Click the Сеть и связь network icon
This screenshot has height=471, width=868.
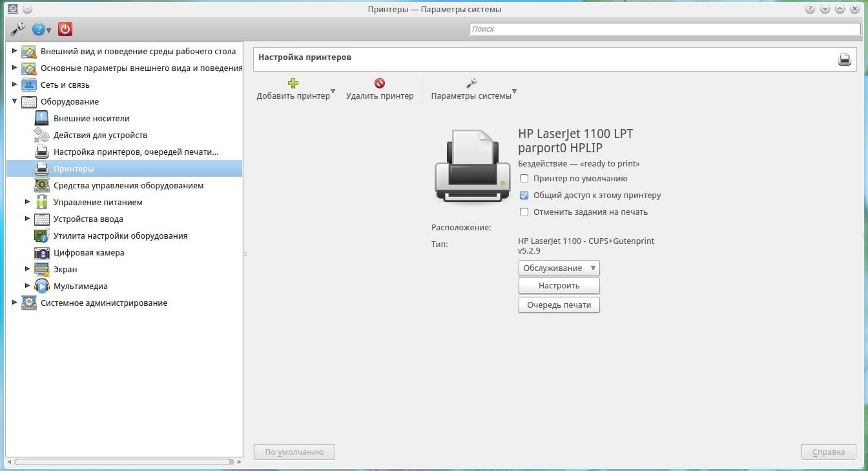click(x=28, y=85)
